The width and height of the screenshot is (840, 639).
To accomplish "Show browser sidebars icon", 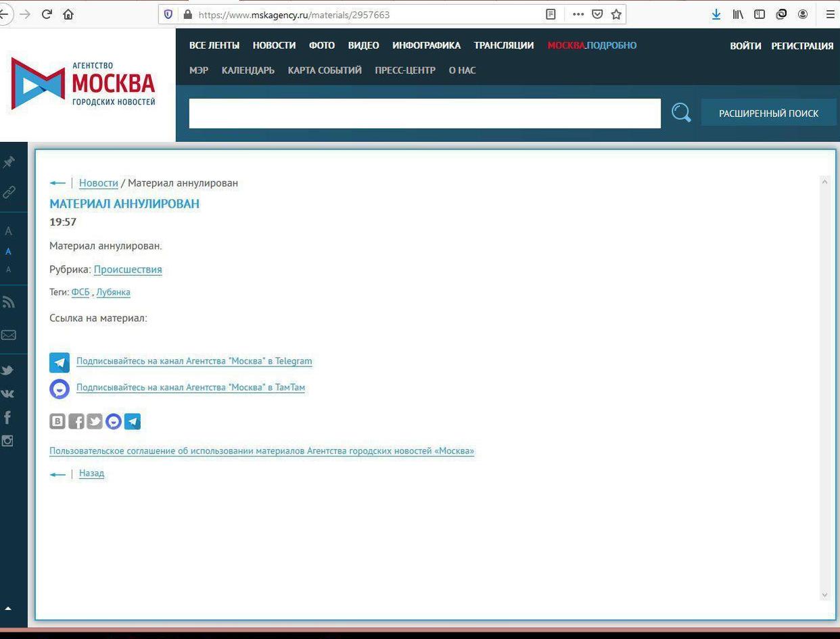I will pos(760,14).
